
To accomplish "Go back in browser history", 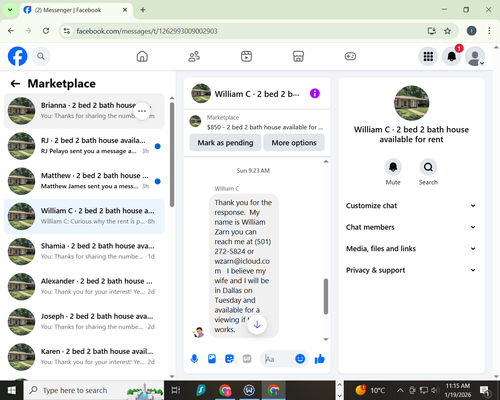I will point(11,31).
